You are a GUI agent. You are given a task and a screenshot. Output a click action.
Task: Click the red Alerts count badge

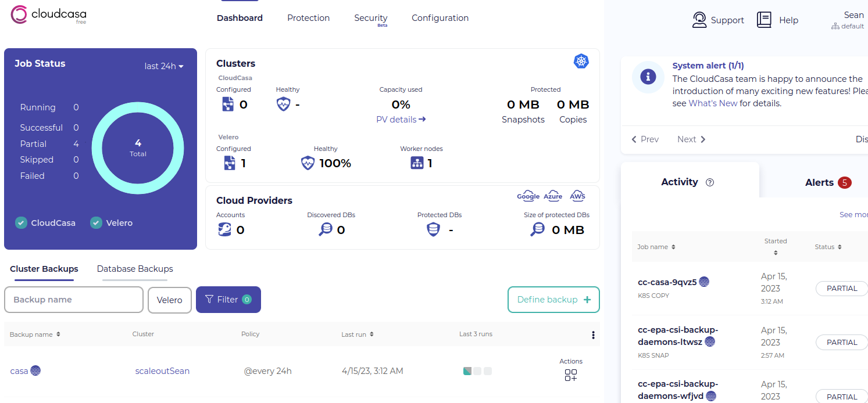tap(845, 183)
